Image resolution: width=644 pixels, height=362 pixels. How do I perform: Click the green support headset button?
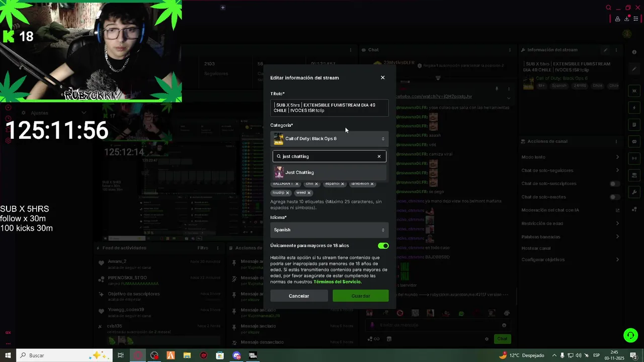coord(630,335)
